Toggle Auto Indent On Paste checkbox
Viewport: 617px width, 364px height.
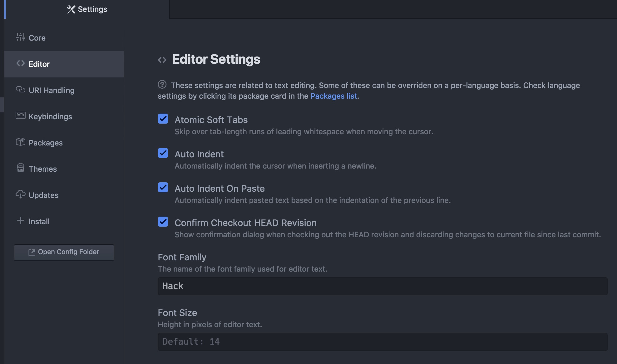(163, 188)
